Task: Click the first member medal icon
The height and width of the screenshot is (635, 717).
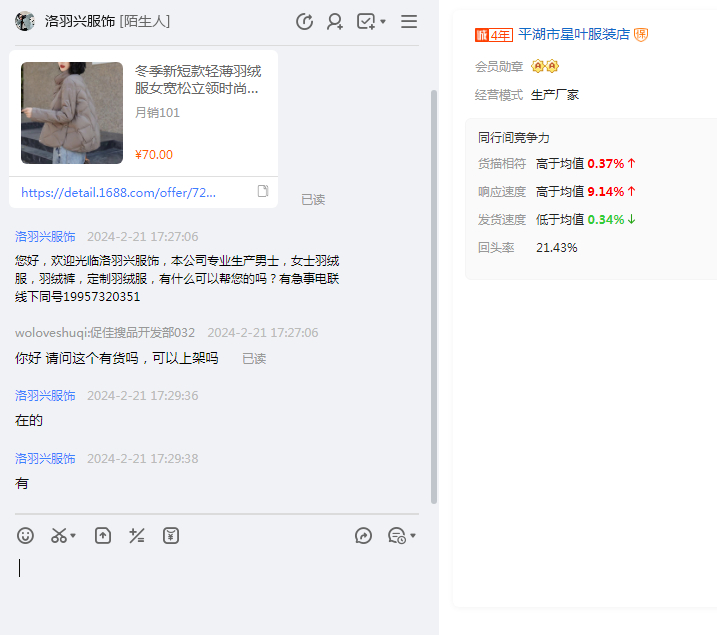Action: (x=538, y=66)
